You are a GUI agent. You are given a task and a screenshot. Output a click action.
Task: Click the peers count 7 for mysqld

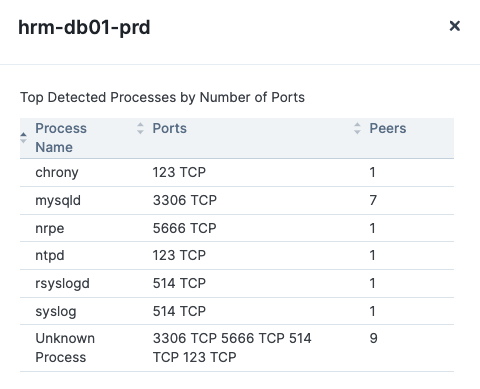373,200
